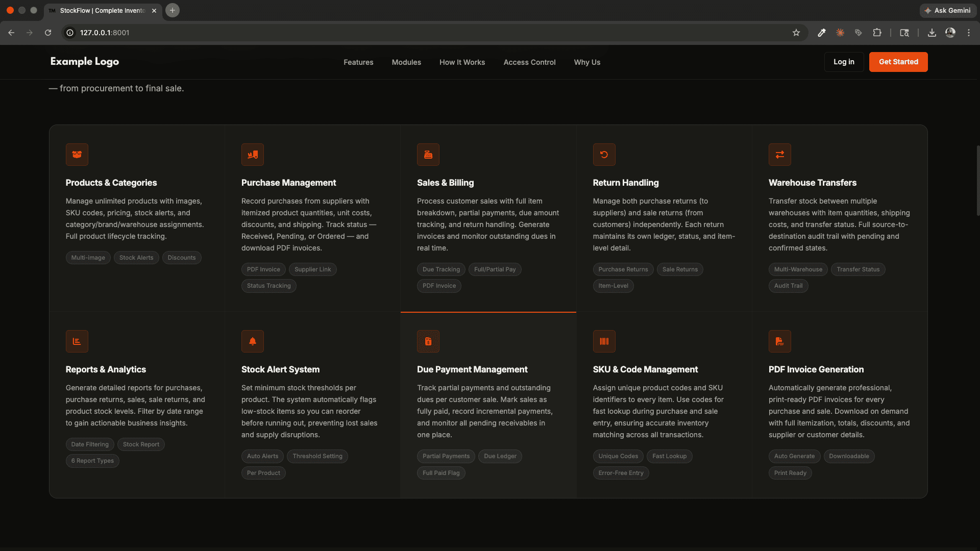Image resolution: width=980 pixels, height=551 pixels.
Task: Open the browser downloads icon
Action: [932, 33]
